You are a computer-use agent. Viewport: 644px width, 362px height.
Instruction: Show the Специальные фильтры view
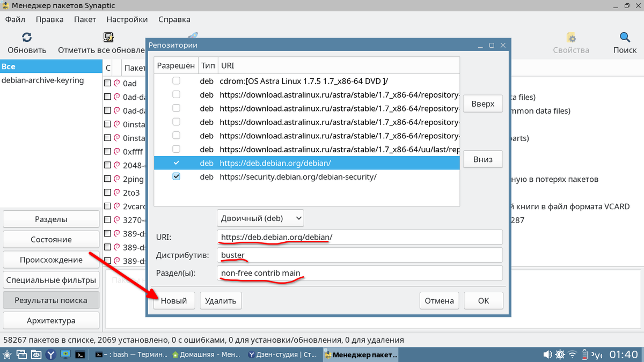pos(51,280)
